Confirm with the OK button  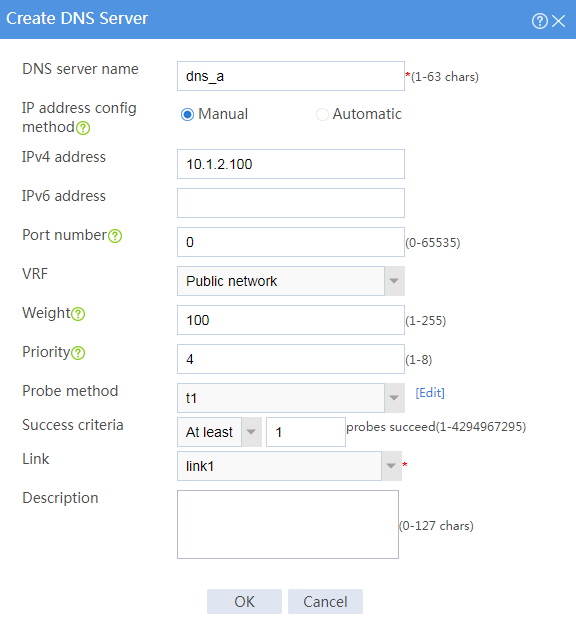[x=244, y=601]
